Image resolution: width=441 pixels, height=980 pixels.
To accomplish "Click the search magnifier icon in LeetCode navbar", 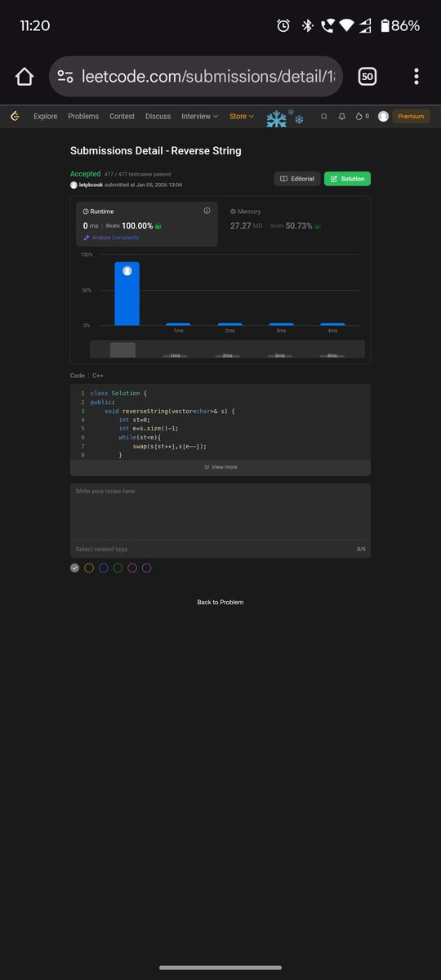I will (324, 117).
